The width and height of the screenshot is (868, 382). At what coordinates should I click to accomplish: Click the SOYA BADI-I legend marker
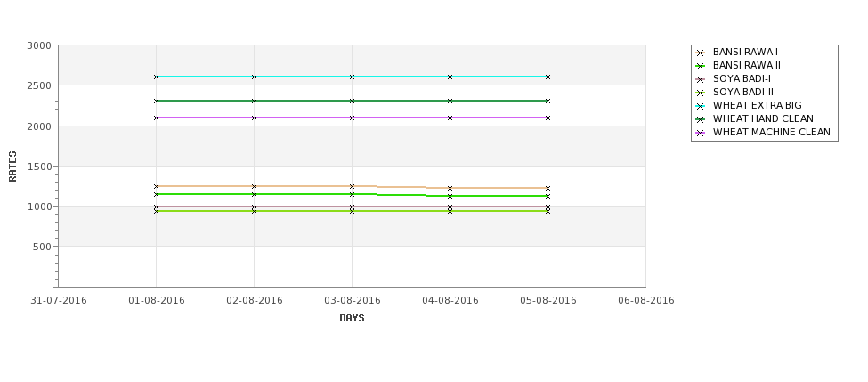[x=700, y=79]
